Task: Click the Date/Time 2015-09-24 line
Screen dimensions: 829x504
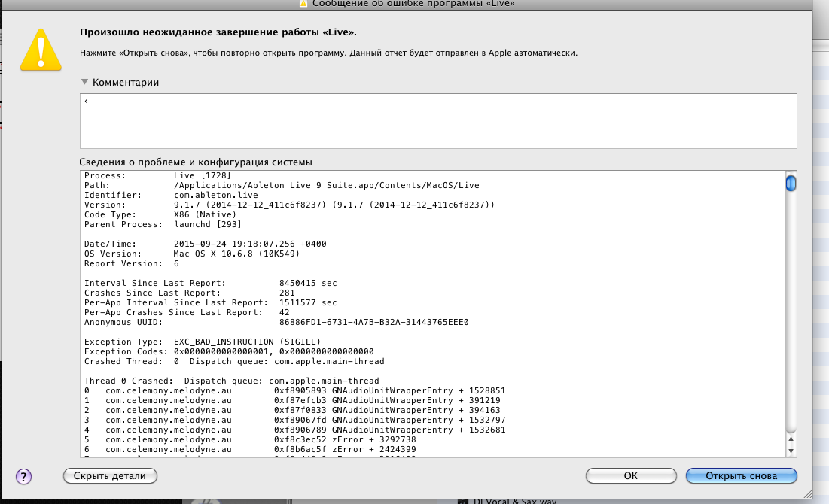Action: pos(205,244)
